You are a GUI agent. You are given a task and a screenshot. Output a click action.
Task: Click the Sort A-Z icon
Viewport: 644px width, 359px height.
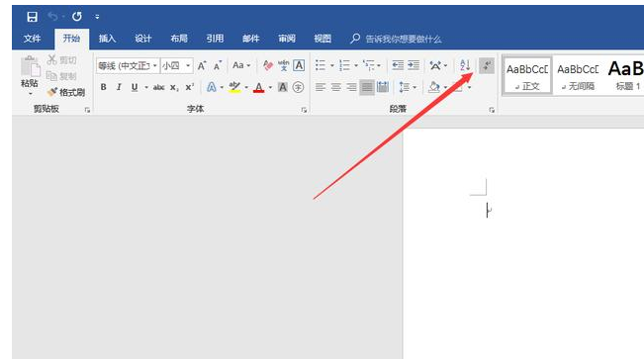click(465, 65)
